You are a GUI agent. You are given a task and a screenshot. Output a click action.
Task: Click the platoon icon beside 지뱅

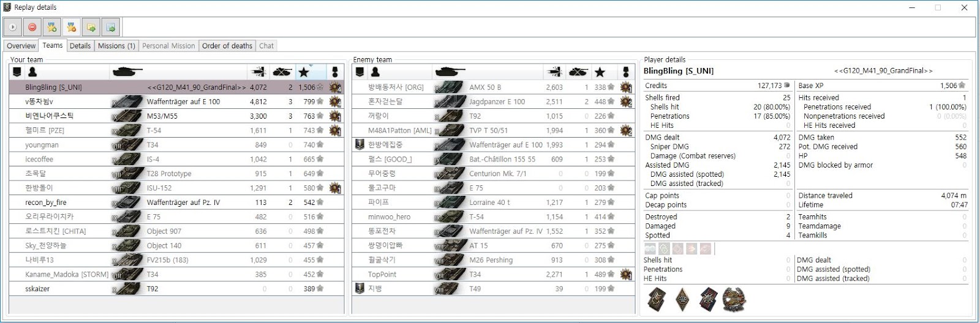(x=360, y=288)
